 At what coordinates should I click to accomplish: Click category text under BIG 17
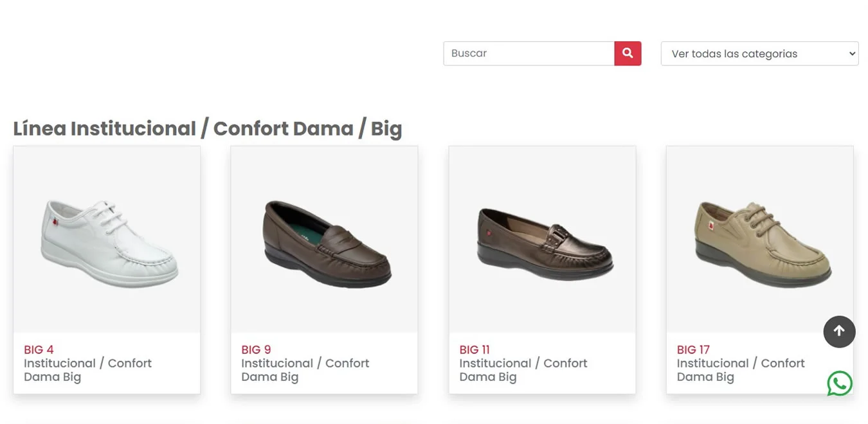(x=740, y=370)
